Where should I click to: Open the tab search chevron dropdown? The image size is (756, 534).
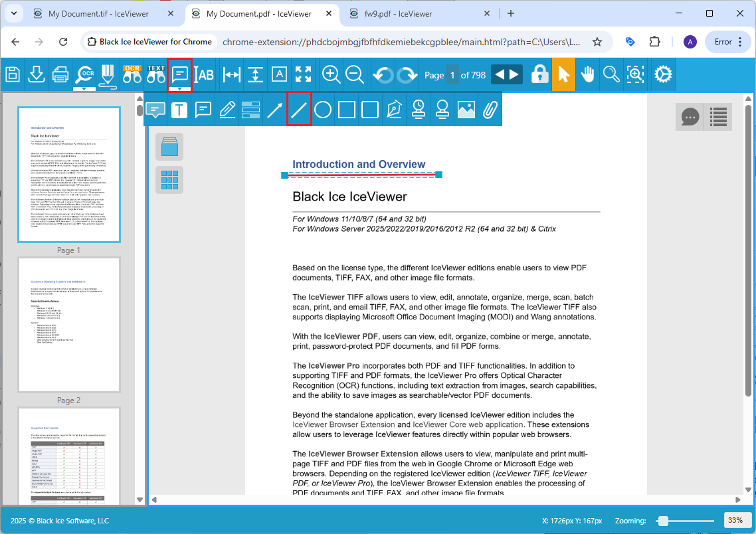(14, 13)
